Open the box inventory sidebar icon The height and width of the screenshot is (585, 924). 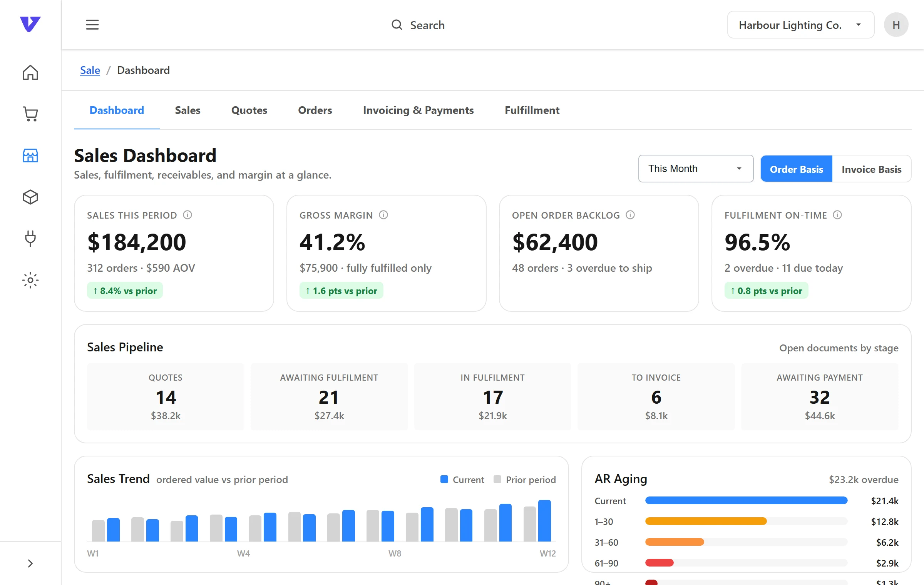30,197
